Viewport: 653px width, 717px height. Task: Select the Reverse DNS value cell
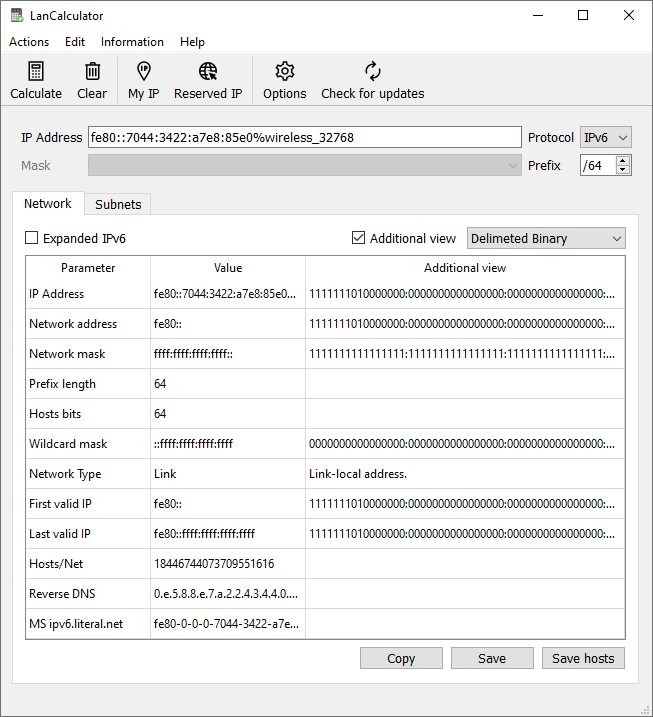pyautogui.click(x=228, y=594)
